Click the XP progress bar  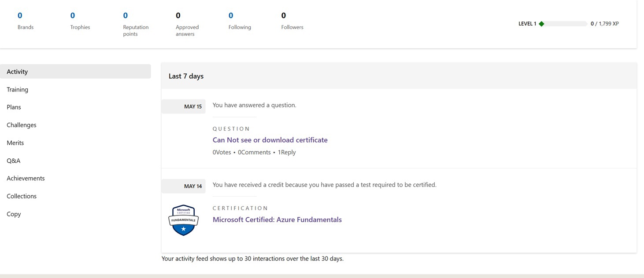[563, 24]
